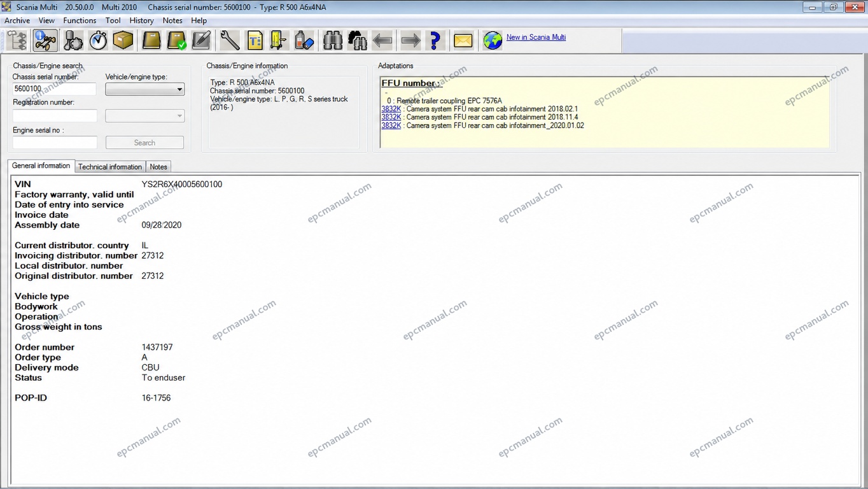The image size is (868, 489).
Task: Select the delivery mode value CBU
Action: [151, 367]
